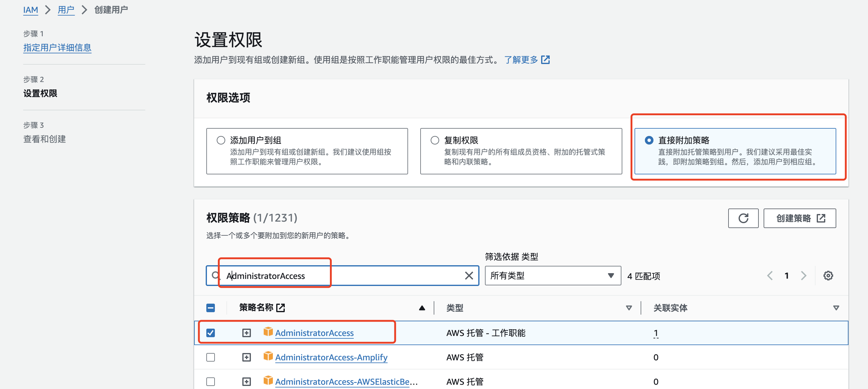Select the 添加用户到组 radio option
868x389 pixels.
coord(221,140)
